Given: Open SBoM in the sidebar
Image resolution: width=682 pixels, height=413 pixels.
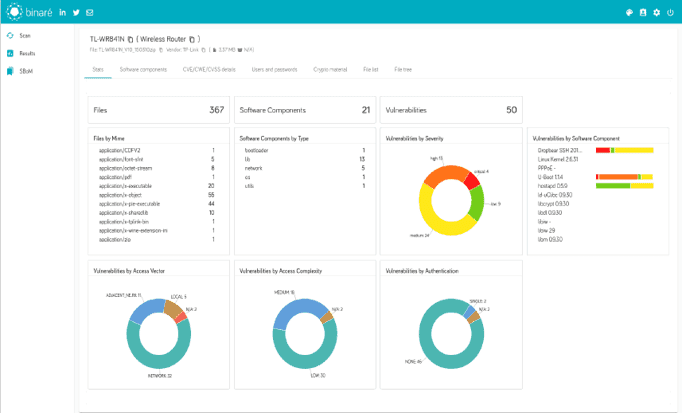Looking at the screenshot, I should click(x=26, y=69).
